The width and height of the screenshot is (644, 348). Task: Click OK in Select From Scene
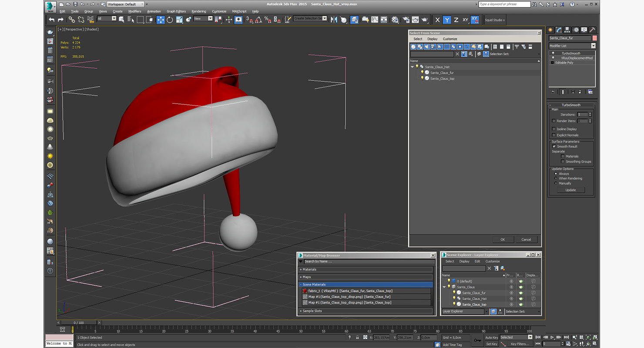point(503,239)
